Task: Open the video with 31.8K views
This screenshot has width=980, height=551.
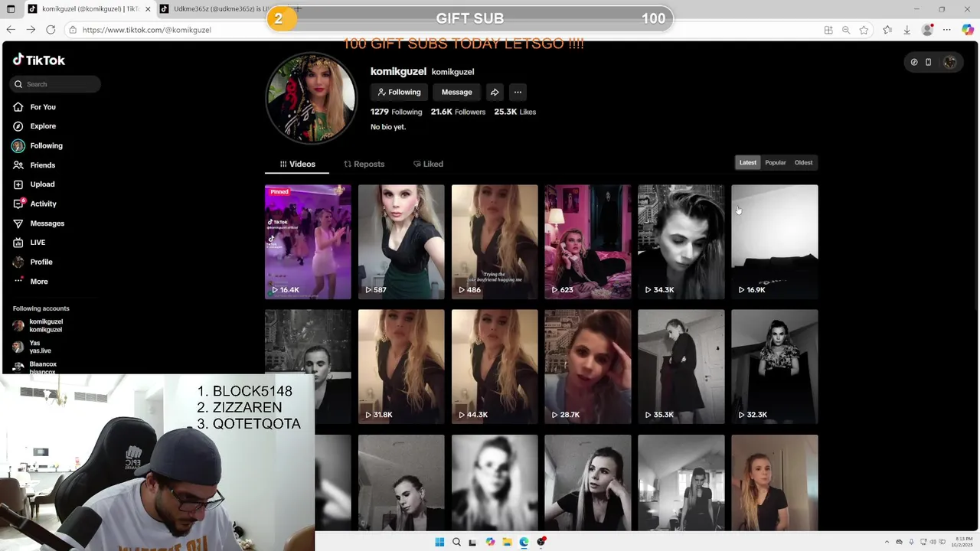Action: click(x=401, y=367)
